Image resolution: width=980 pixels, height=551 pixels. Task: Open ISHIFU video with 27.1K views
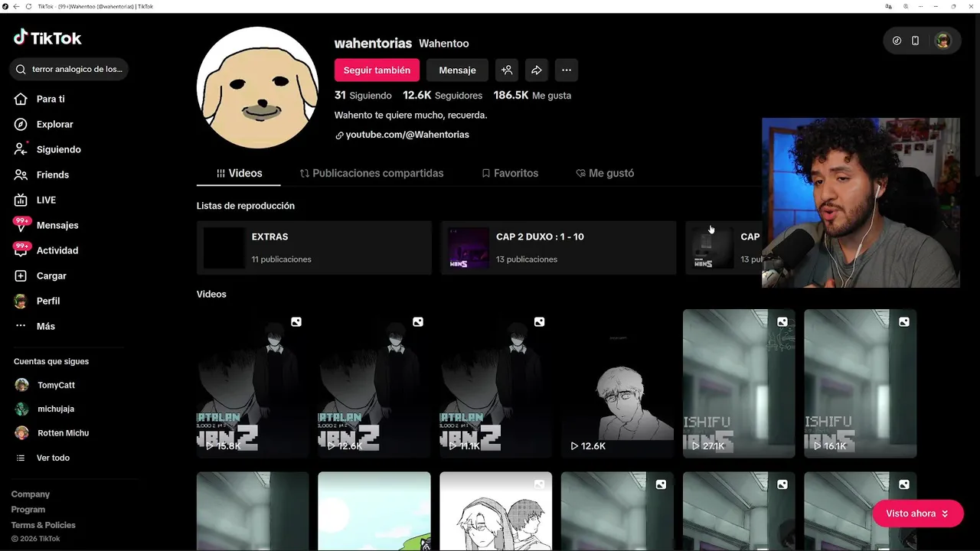tap(739, 383)
